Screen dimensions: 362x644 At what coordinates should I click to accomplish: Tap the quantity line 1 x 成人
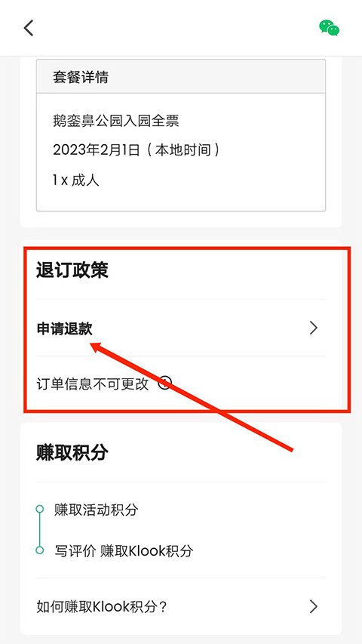point(76,180)
